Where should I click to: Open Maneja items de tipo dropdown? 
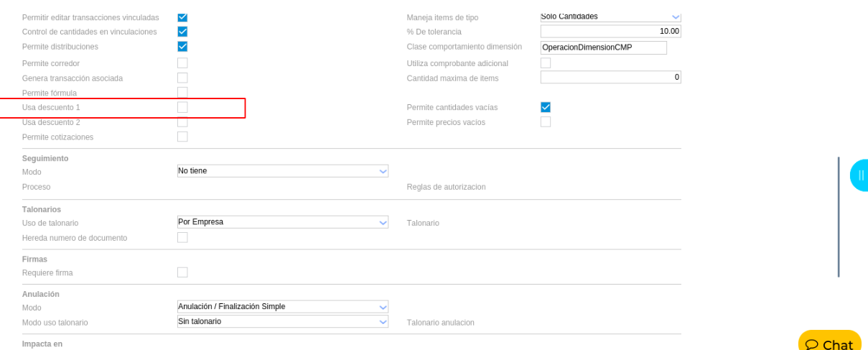pos(611,17)
